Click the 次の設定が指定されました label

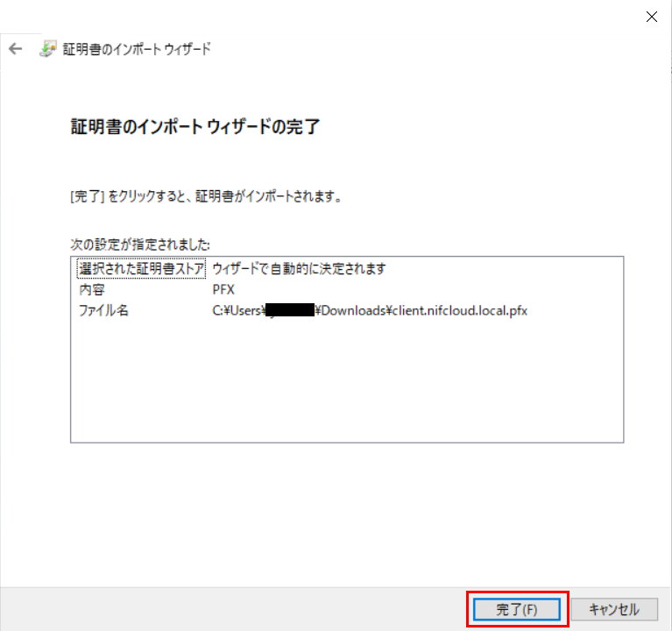tap(140, 243)
